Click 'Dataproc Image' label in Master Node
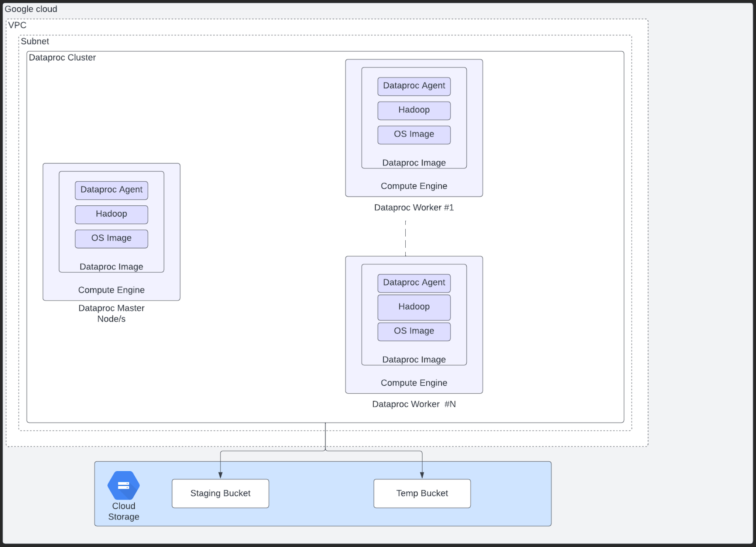 (x=111, y=267)
